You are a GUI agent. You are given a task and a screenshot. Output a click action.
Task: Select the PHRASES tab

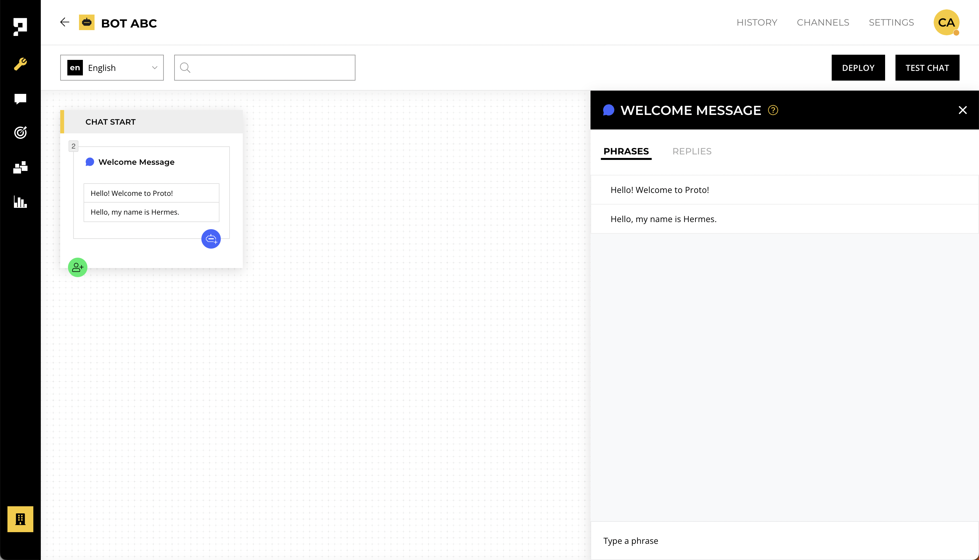coord(626,151)
